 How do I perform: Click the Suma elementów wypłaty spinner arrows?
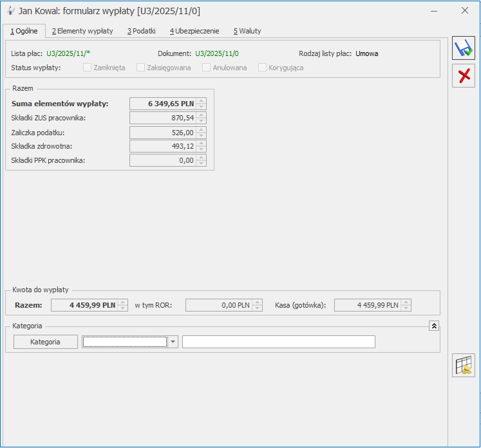202,104
